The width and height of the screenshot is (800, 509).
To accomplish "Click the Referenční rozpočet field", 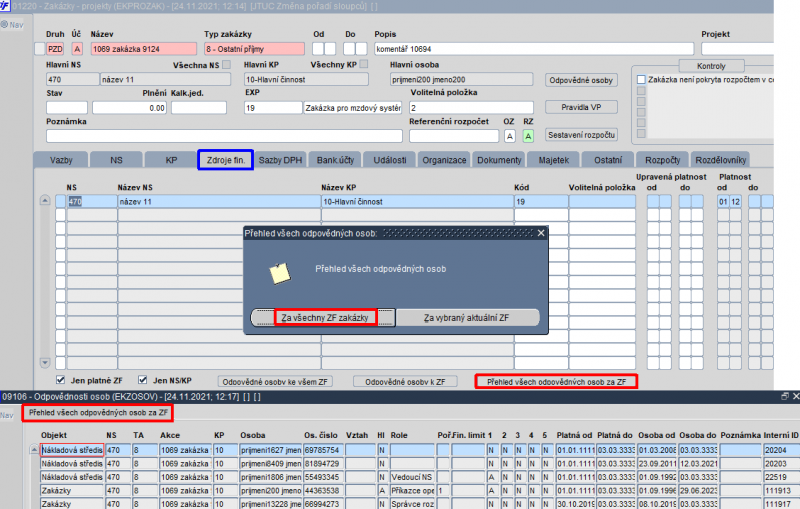I will pyautogui.click(x=454, y=136).
